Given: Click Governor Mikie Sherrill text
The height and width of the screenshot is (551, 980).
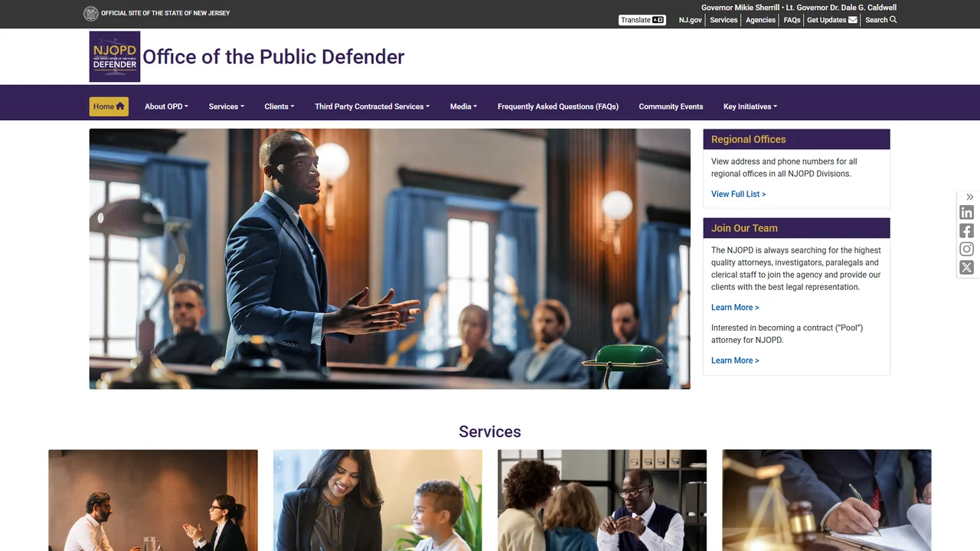Looking at the screenshot, I should point(740,8).
